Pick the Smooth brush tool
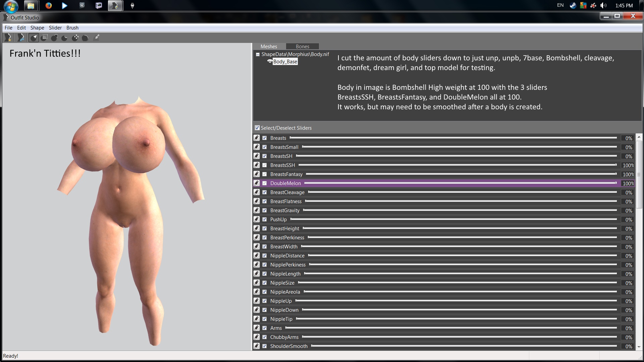Viewport: 644px width, 362px height. coord(85,38)
